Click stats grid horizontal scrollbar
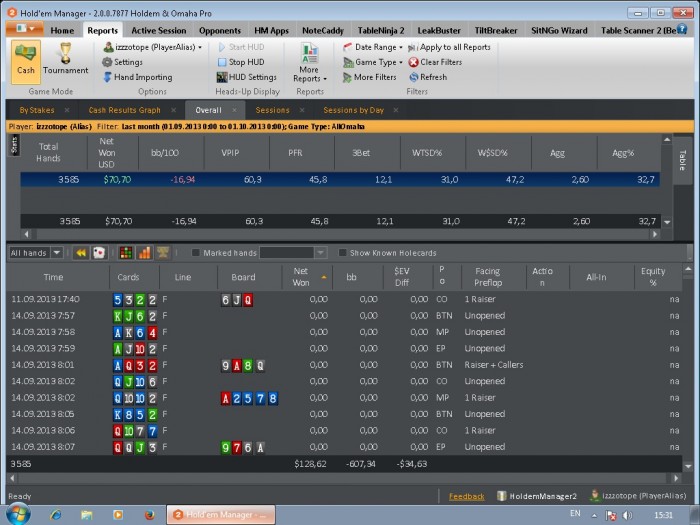Screen dimensions: 700x525 341,234
